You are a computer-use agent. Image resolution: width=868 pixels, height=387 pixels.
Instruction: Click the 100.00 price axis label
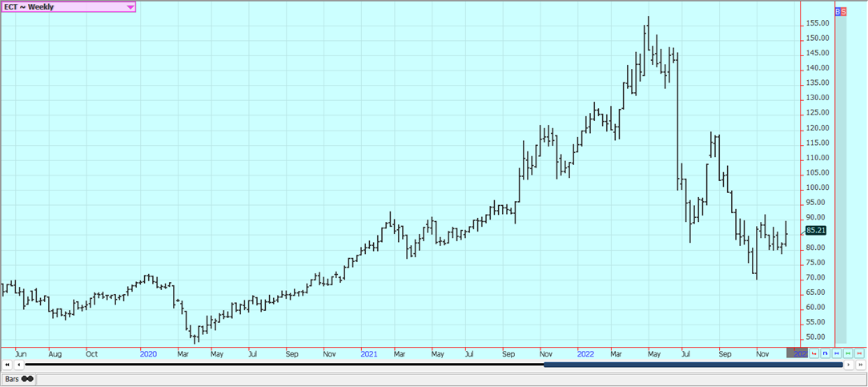click(817, 187)
